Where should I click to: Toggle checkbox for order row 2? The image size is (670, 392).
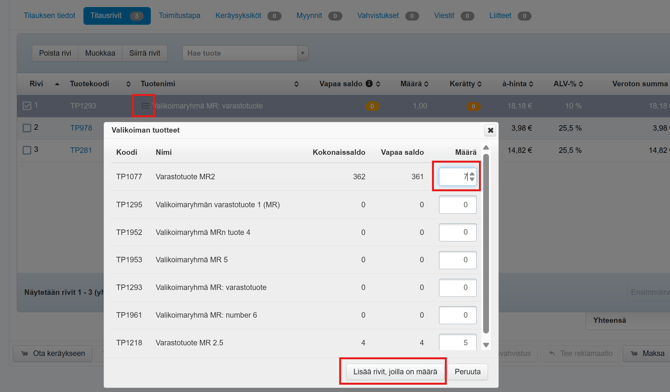[27, 128]
